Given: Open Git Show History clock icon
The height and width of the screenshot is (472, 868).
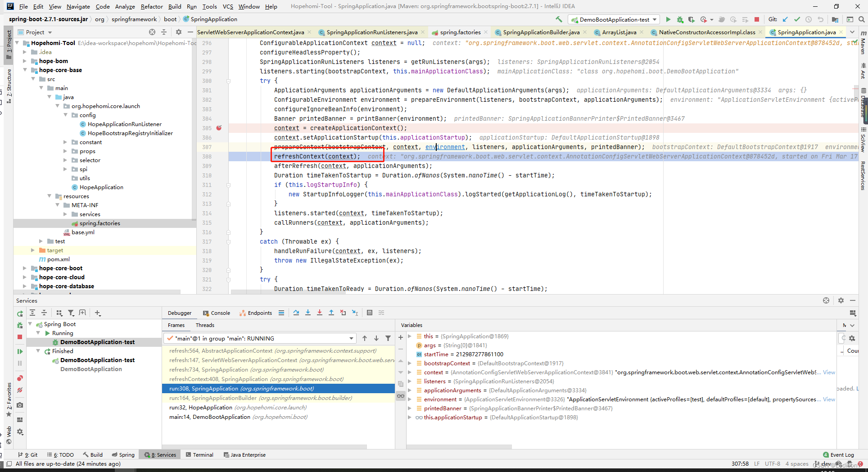Looking at the screenshot, I should (809, 19).
